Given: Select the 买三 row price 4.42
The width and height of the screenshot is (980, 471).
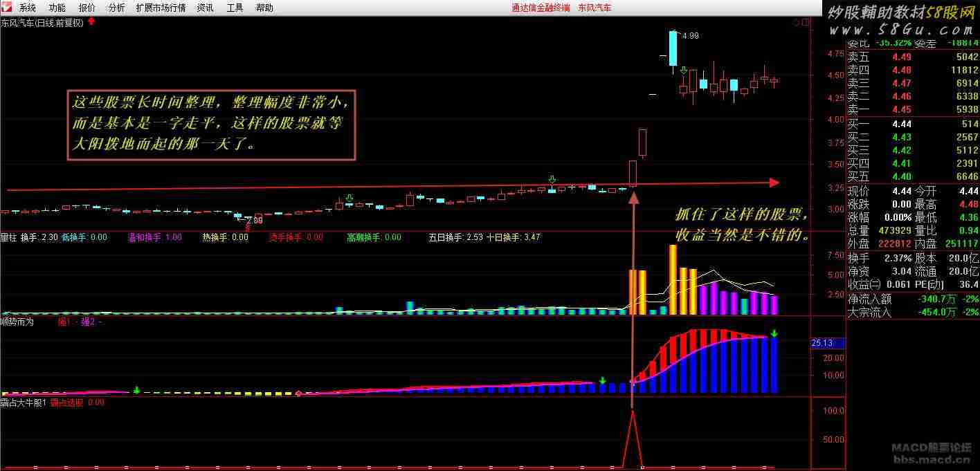Looking at the screenshot, I should tap(901, 150).
